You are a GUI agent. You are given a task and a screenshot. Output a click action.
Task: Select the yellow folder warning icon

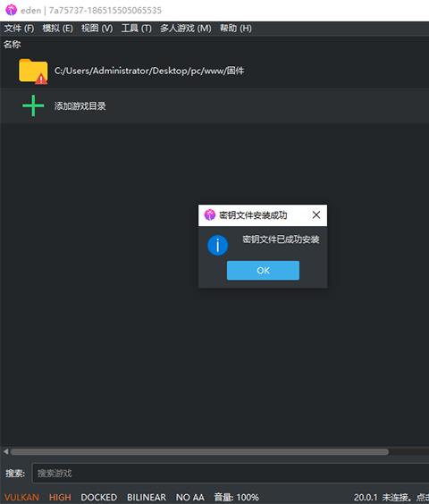(x=33, y=71)
